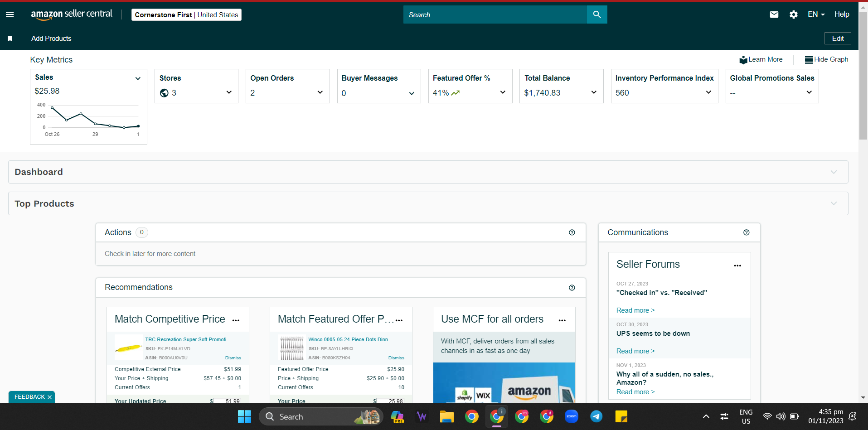Open the Cornerstone First account switcher
The width and height of the screenshot is (868, 430).
click(x=186, y=15)
